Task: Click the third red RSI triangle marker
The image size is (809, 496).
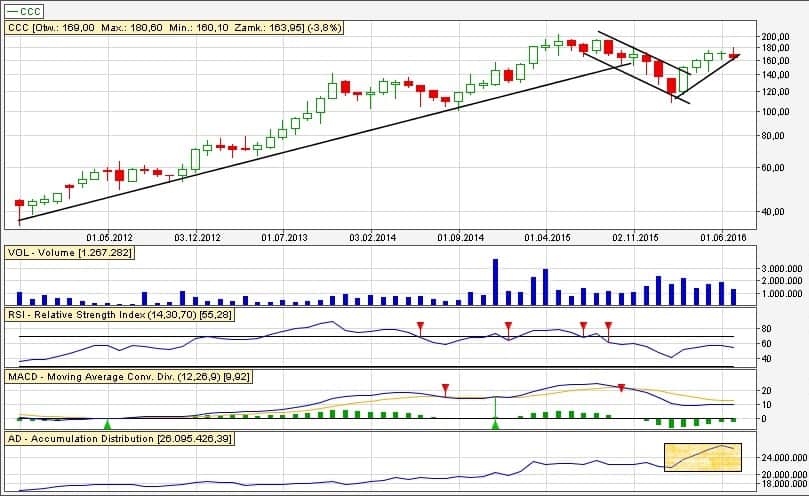Action: (x=583, y=326)
